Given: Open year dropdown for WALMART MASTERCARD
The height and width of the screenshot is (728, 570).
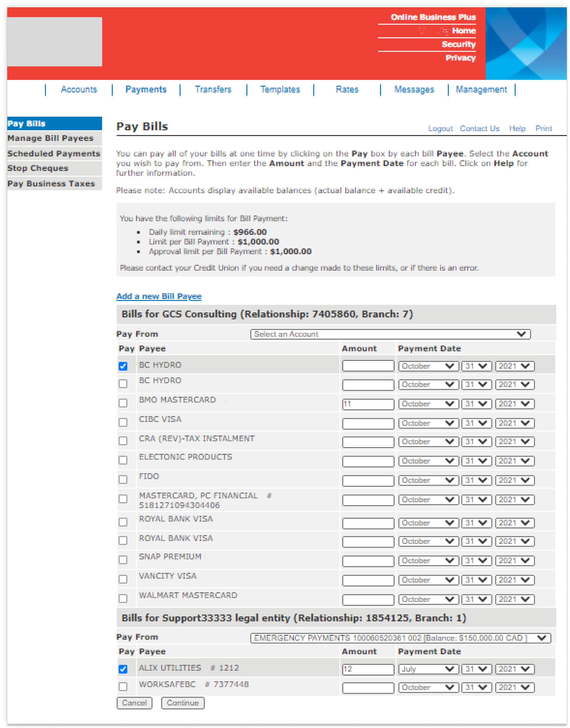Looking at the screenshot, I should click(x=515, y=599).
